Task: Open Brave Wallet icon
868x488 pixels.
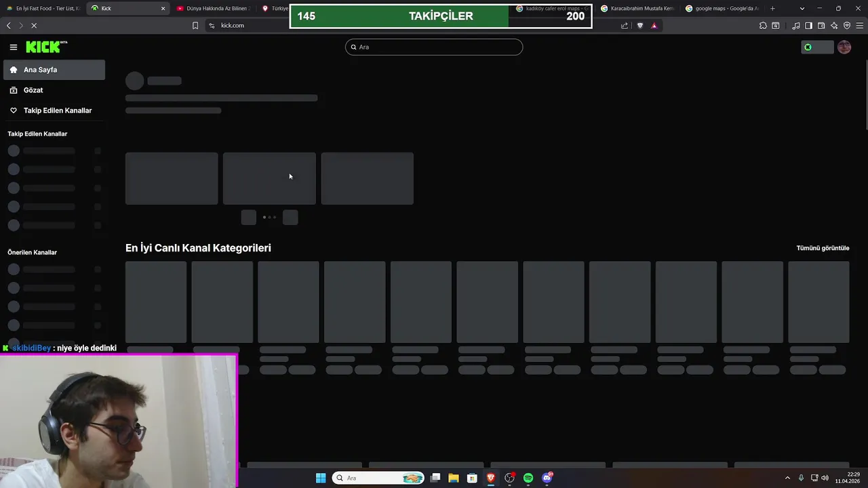Action: [821, 25]
